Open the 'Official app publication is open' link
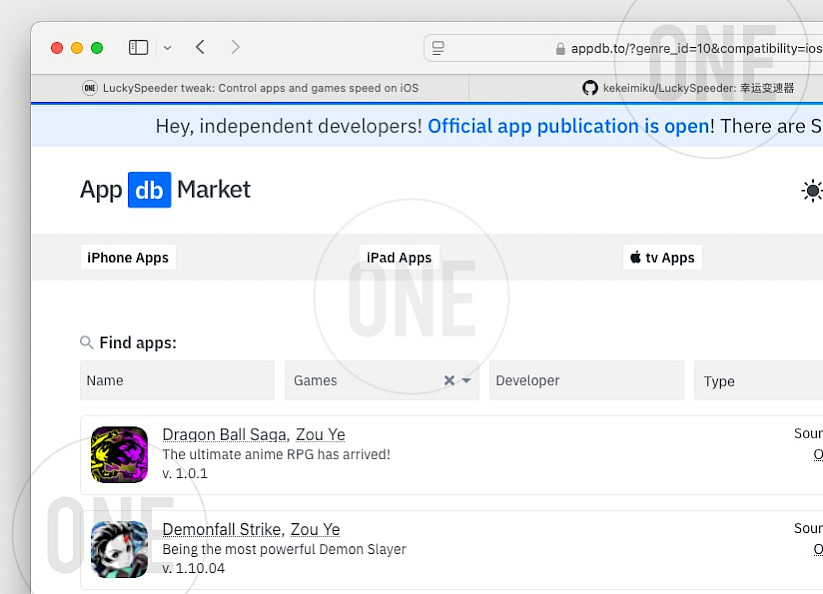 point(568,126)
